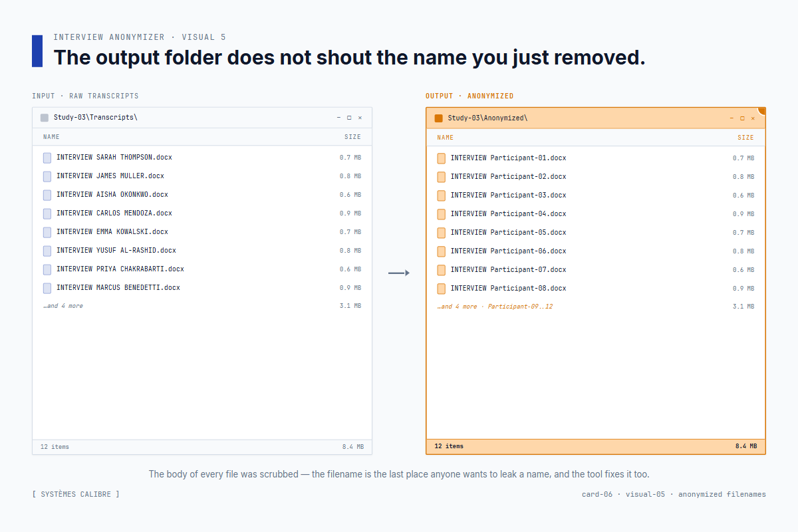The image size is (798, 532).
Task: Select the icon next to INTERVIEW Participant-05.docx
Action: click(440, 232)
